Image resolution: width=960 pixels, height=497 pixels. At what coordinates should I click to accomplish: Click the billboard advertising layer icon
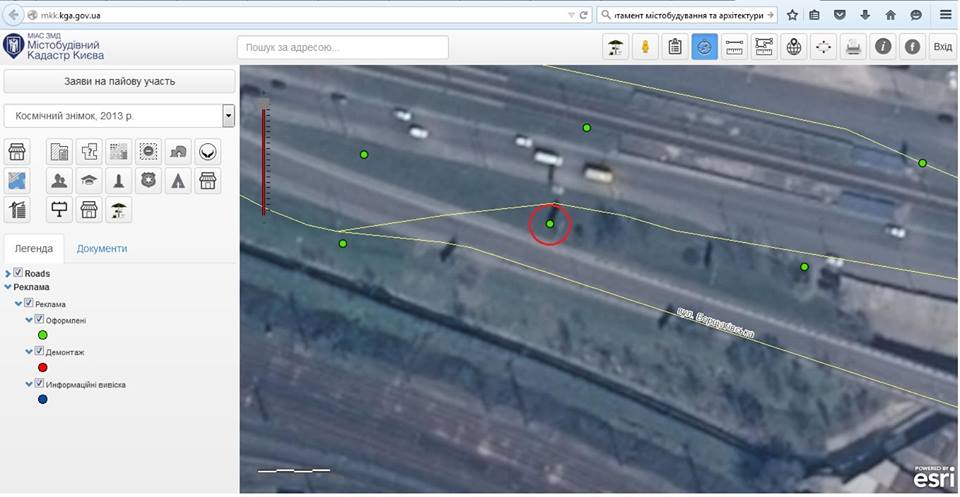point(59,210)
